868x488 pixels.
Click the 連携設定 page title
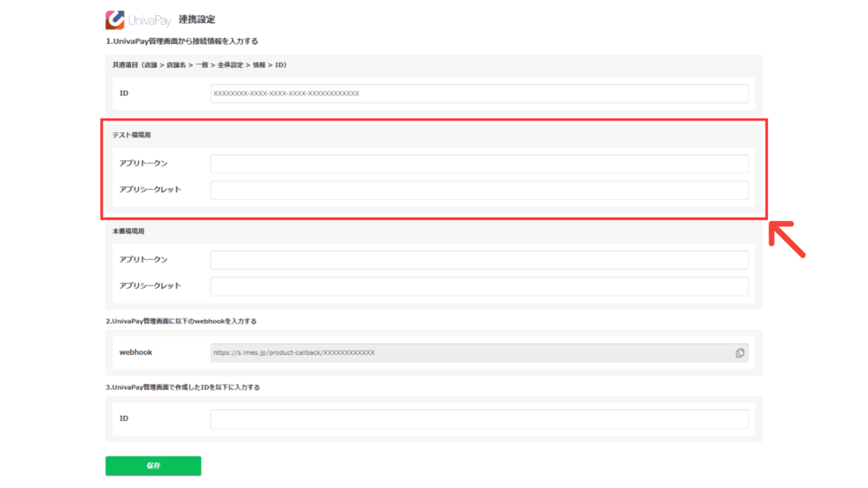click(x=197, y=20)
